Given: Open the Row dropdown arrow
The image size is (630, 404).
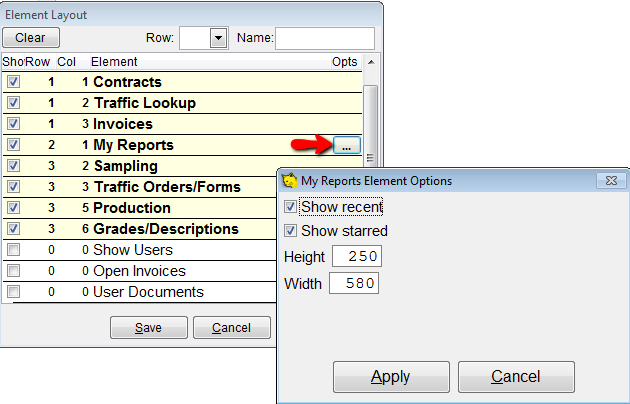Looking at the screenshot, I should (219, 38).
